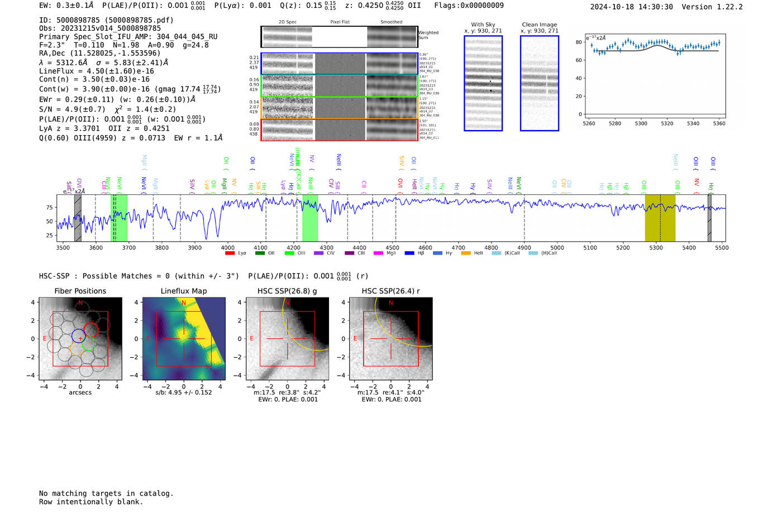
Task: Click the green highlighted band near 3670Å
Action: (x=119, y=218)
